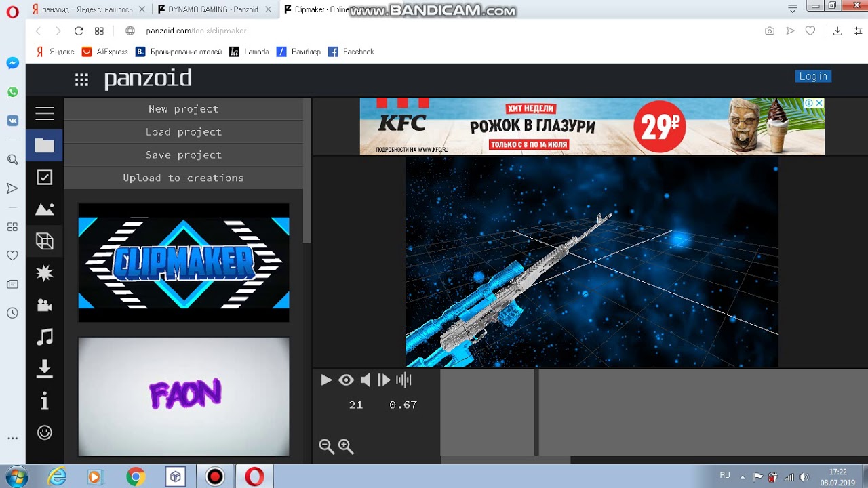This screenshot has height=488, width=868.
Task: Mute audio with the speaker icon
Action: point(365,380)
